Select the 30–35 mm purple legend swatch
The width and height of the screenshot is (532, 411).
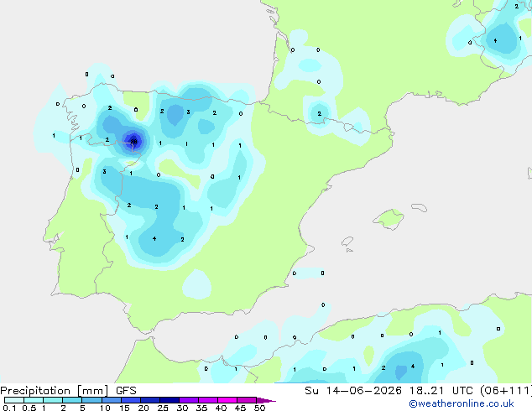189,400
